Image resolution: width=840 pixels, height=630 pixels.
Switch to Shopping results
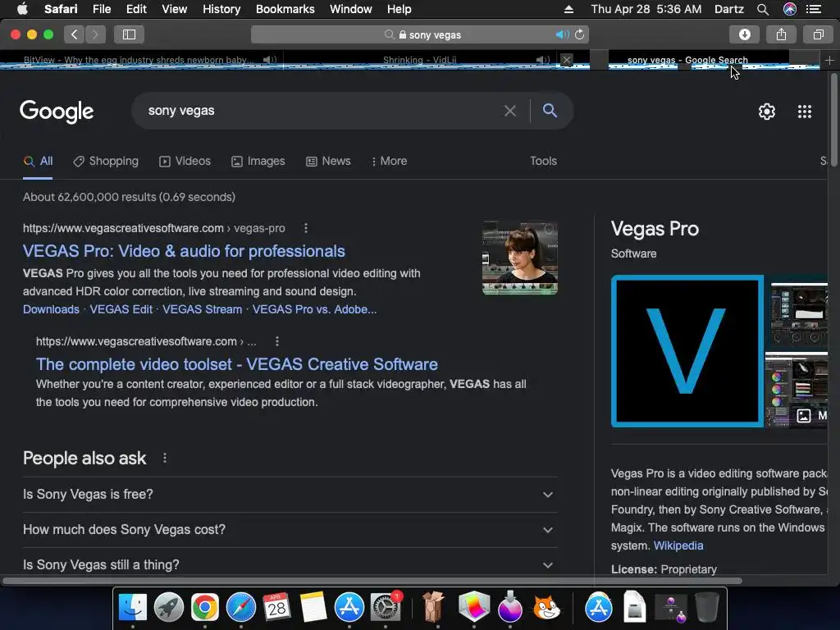(106, 162)
